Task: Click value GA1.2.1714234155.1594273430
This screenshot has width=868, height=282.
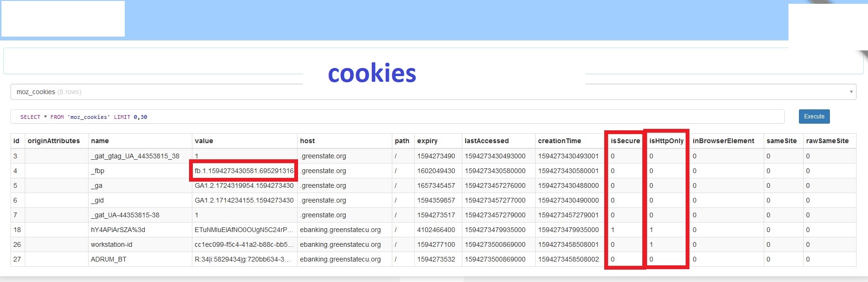Action: coord(244,200)
